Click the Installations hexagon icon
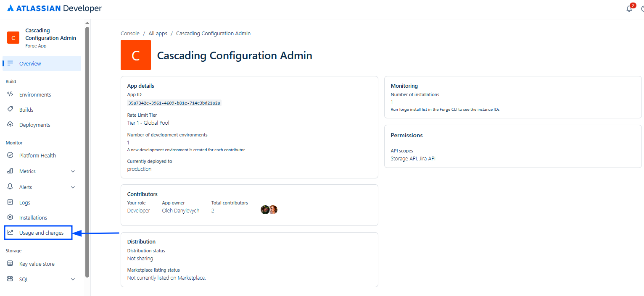Image resolution: width=644 pixels, height=296 pixels. click(x=11, y=217)
